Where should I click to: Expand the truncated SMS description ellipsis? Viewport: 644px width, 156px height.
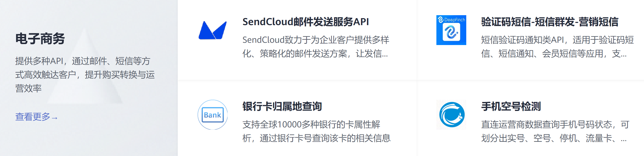[623, 54]
